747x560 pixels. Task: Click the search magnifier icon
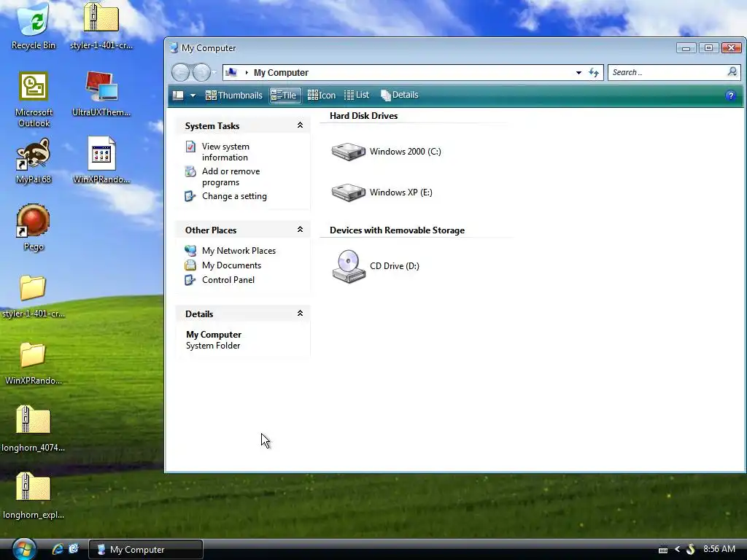[x=732, y=72]
